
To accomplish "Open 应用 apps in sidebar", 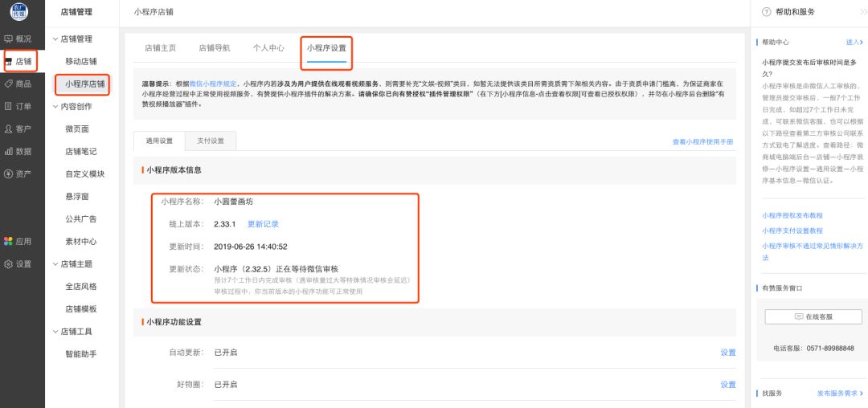I will (x=18, y=241).
